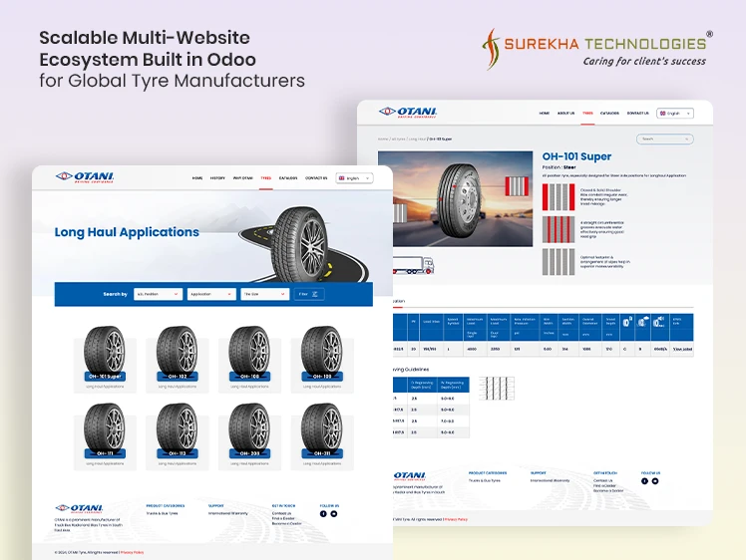This screenshot has height=560, width=746.
Task: Click the Facebook icon in the listing page footer
Action: tap(323, 514)
